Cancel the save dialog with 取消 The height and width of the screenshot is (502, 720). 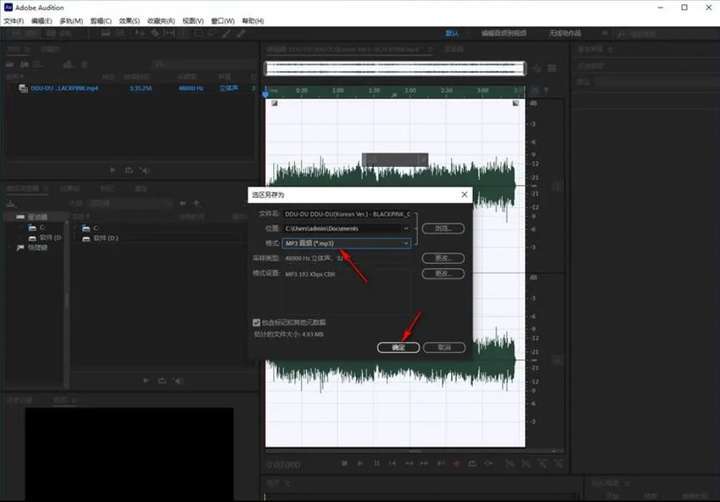[444, 347]
